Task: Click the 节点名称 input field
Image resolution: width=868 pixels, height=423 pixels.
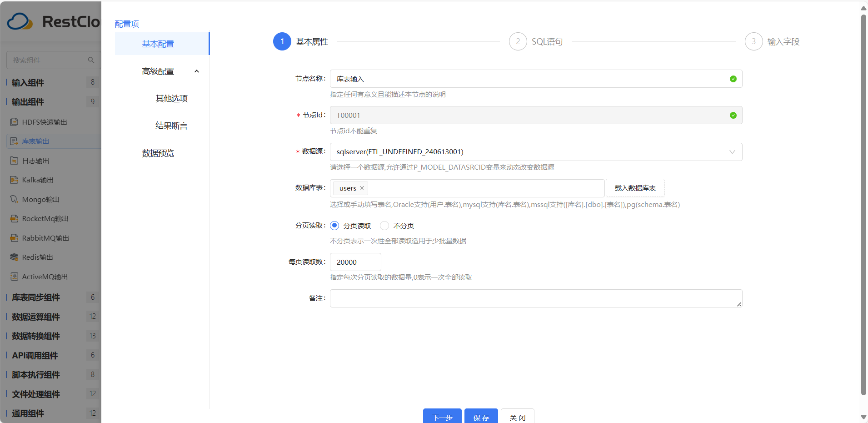Action: (536, 79)
